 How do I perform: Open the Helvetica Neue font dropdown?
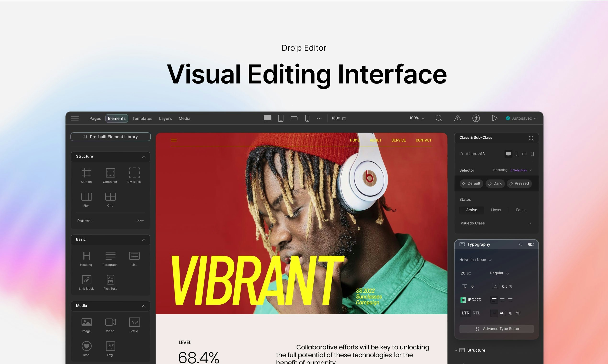coord(475,260)
